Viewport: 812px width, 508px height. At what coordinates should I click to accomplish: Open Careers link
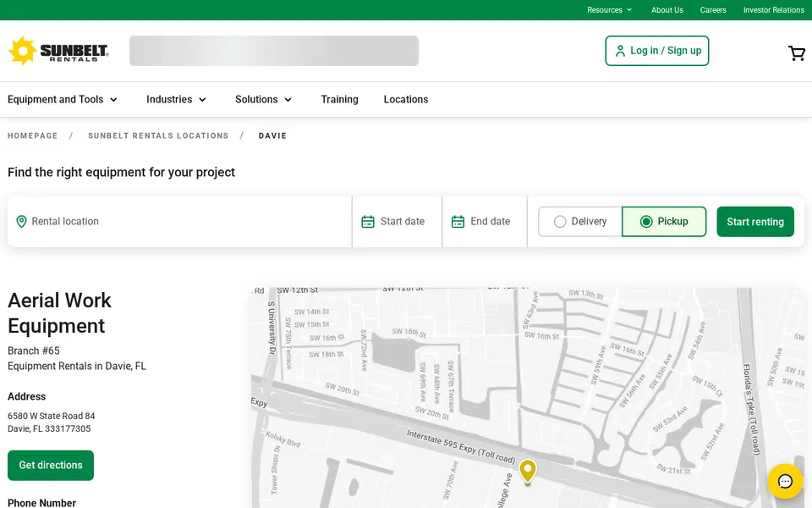pos(713,10)
